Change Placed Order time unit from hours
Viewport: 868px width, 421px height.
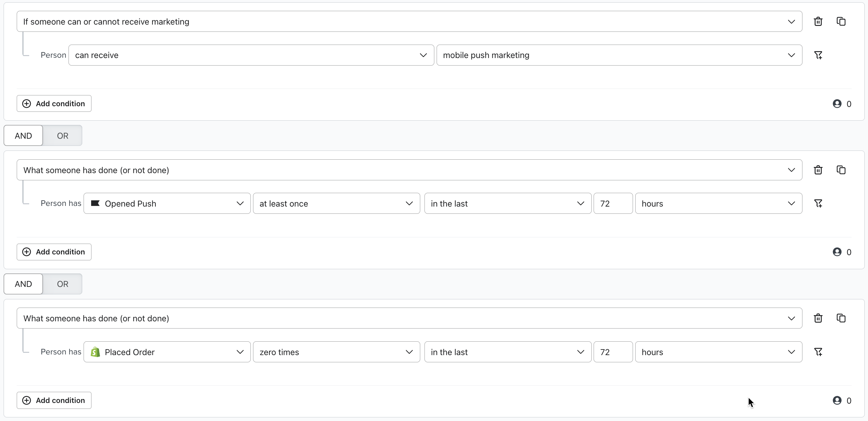point(718,352)
